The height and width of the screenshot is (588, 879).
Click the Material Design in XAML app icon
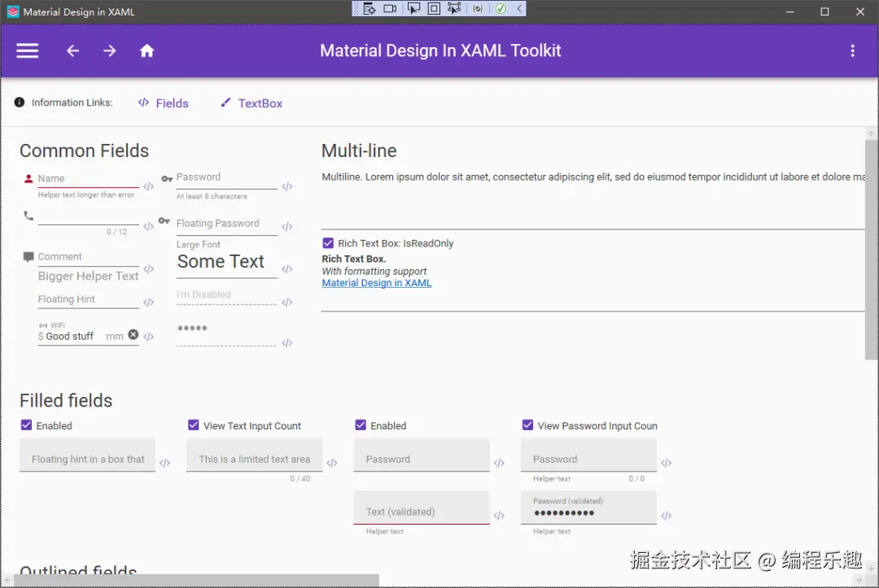[13, 11]
